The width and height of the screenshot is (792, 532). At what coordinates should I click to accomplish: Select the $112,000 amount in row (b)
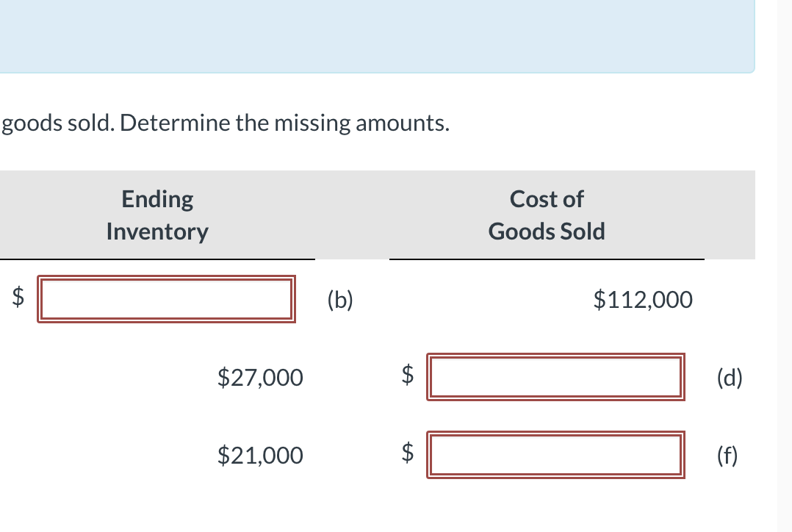pos(643,300)
